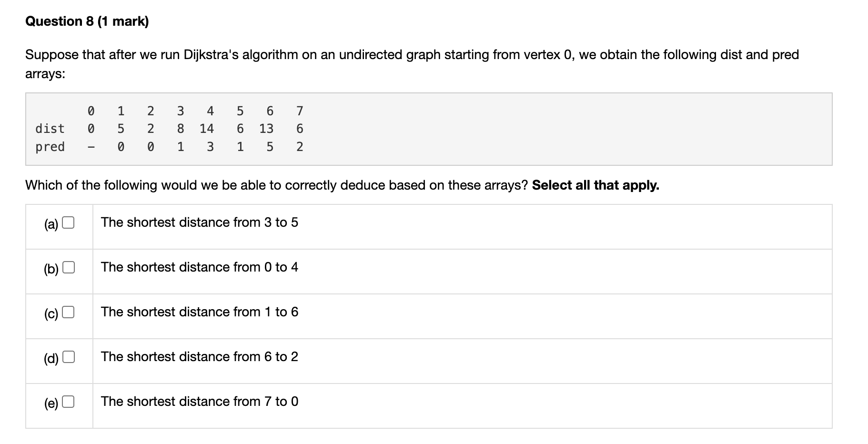Click the pred row in the array table

click(x=50, y=146)
